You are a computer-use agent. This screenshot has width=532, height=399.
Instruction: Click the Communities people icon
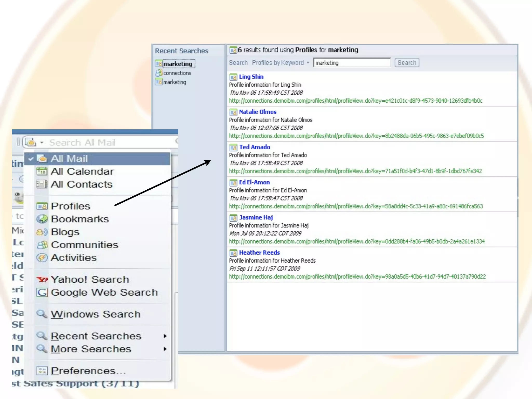pos(42,245)
